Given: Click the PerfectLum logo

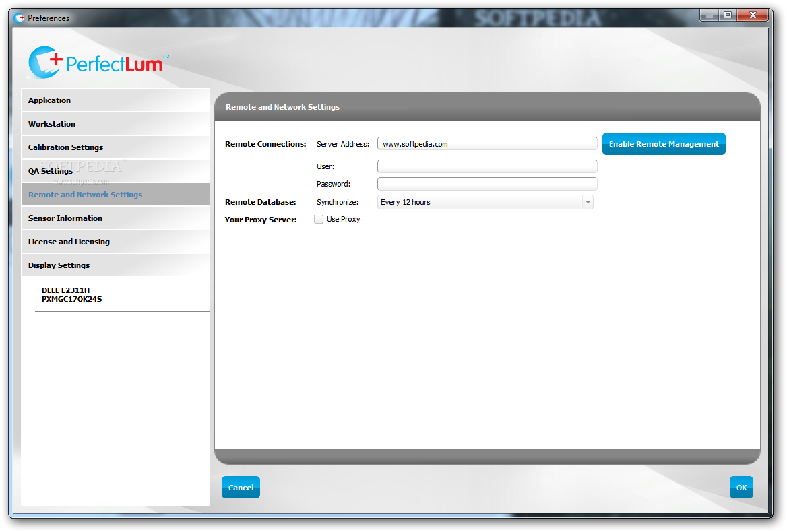Looking at the screenshot, I should tap(98, 63).
